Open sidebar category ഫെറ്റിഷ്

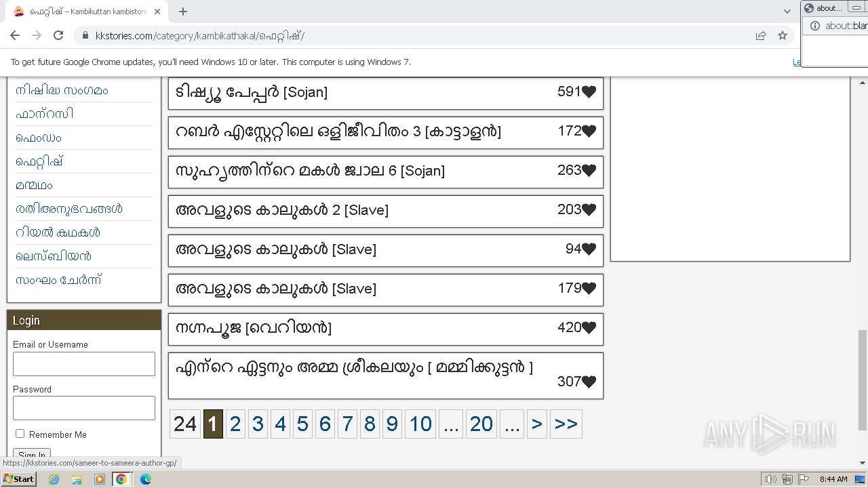point(39,161)
